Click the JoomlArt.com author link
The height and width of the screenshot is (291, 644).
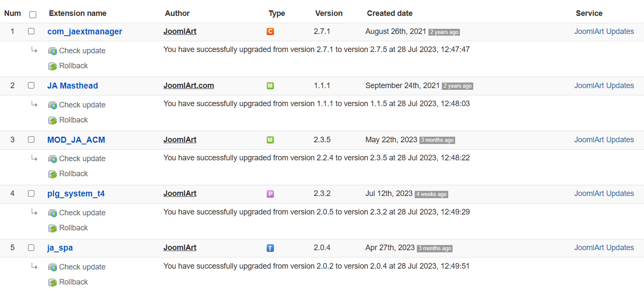pos(188,86)
